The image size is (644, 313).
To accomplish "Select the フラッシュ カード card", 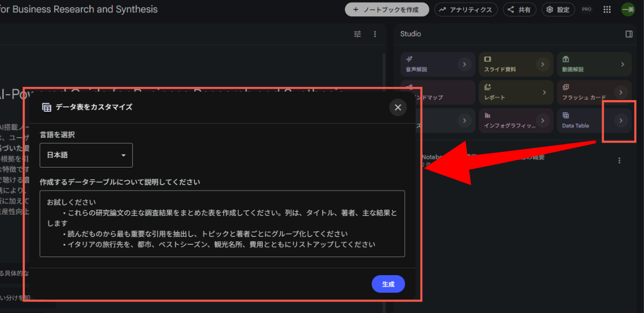I will (595, 92).
